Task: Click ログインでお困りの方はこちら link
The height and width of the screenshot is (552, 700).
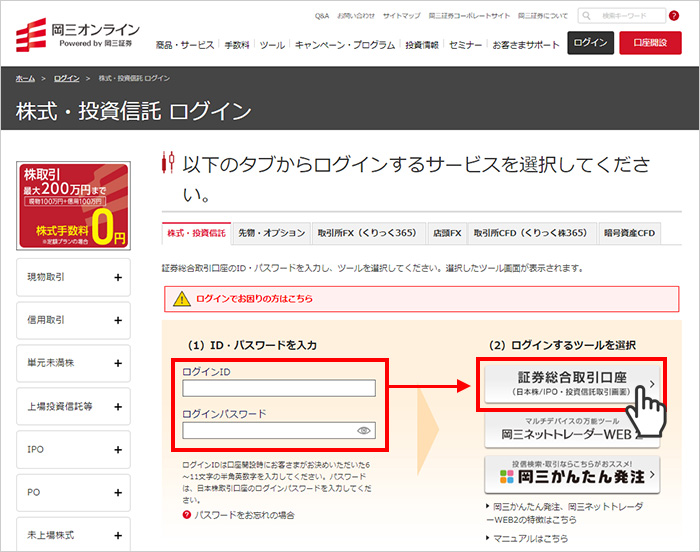Action: click(254, 299)
